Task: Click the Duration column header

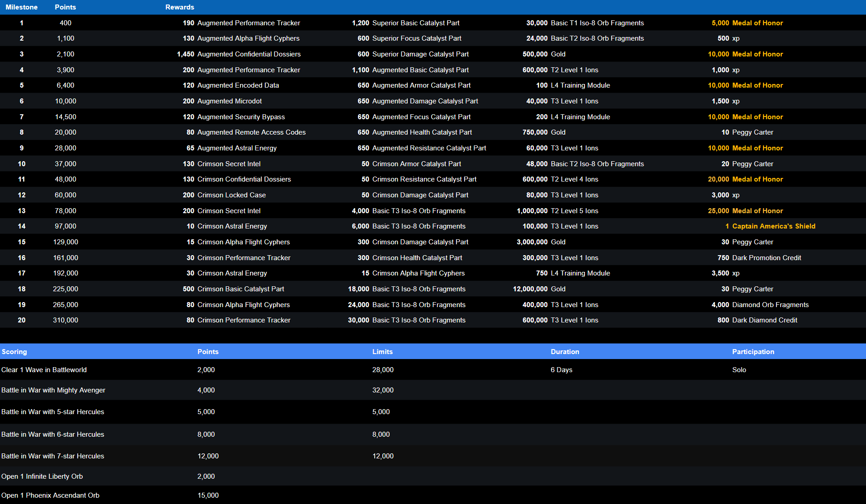Action: pos(565,352)
